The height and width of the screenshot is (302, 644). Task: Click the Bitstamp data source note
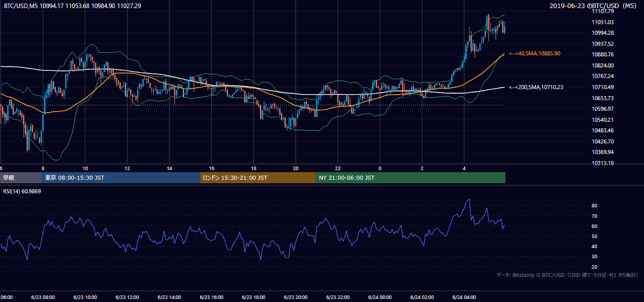click(x=567, y=275)
